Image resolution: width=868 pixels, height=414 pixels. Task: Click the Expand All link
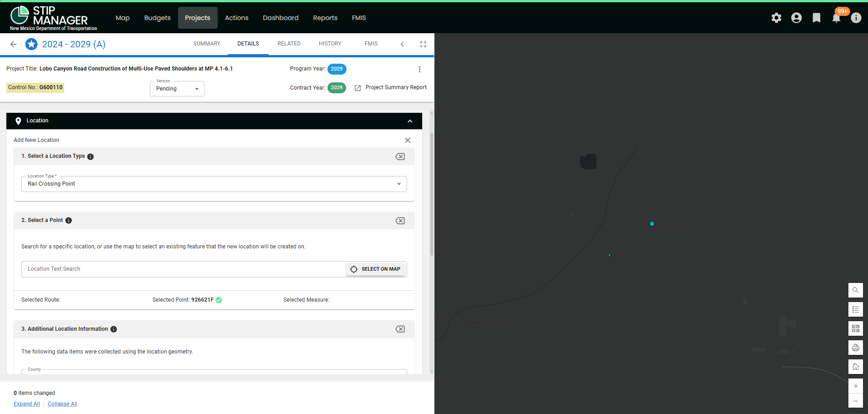[27, 404]
